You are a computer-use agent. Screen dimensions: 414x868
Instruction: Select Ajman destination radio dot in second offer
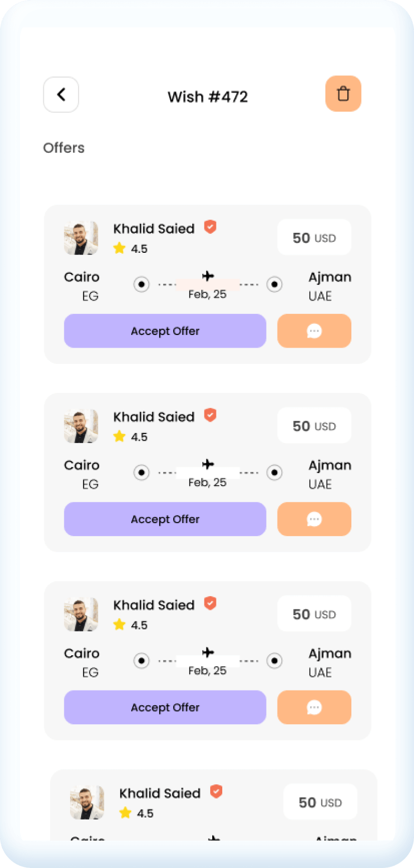point(274,472)
